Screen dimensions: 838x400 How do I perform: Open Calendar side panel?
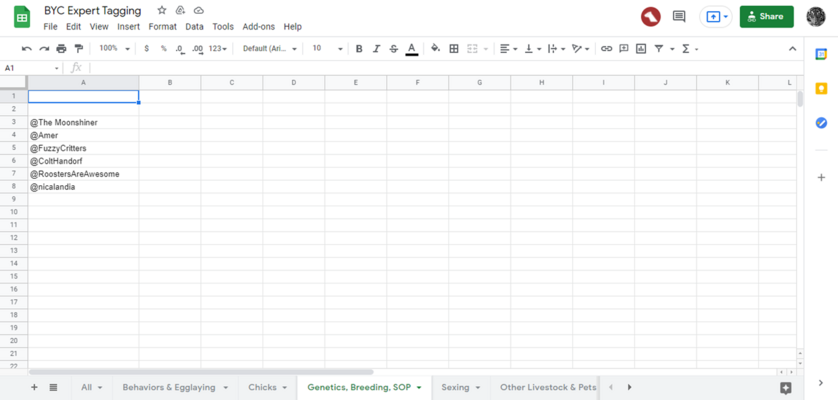coord(821,54)
